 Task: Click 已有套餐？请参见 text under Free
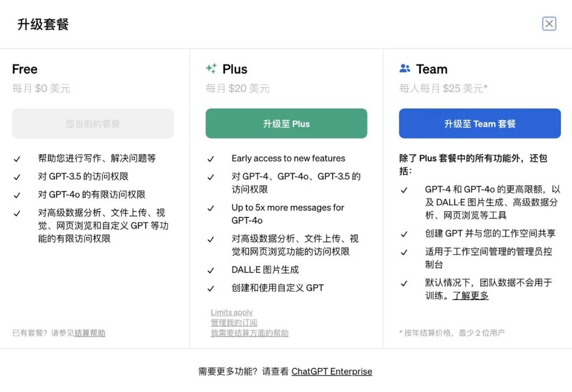click(43, 333)
